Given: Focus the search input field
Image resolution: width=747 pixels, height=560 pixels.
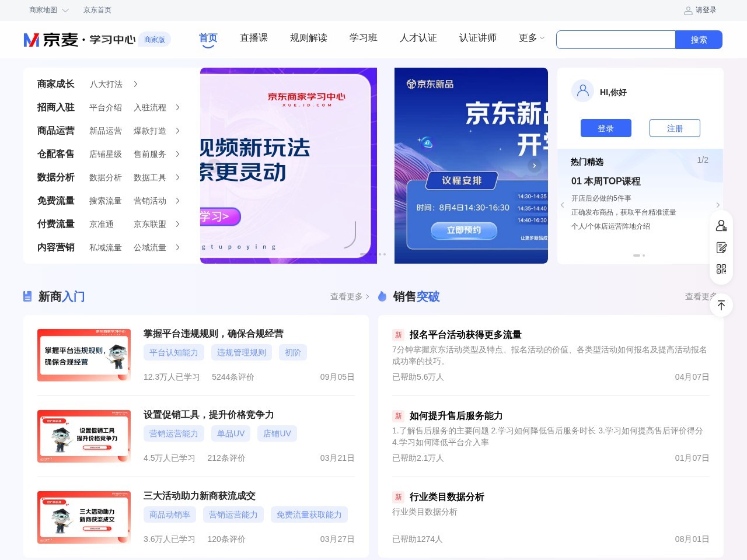Looking at the screenshot, I should tap(616, 40).
